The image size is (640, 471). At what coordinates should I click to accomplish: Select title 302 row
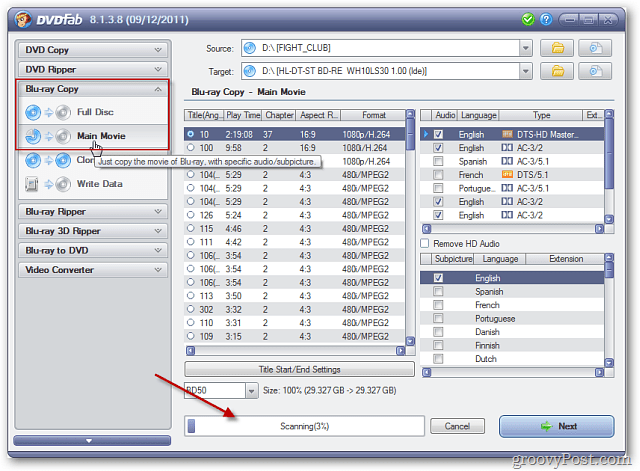(x=294, y=309)
